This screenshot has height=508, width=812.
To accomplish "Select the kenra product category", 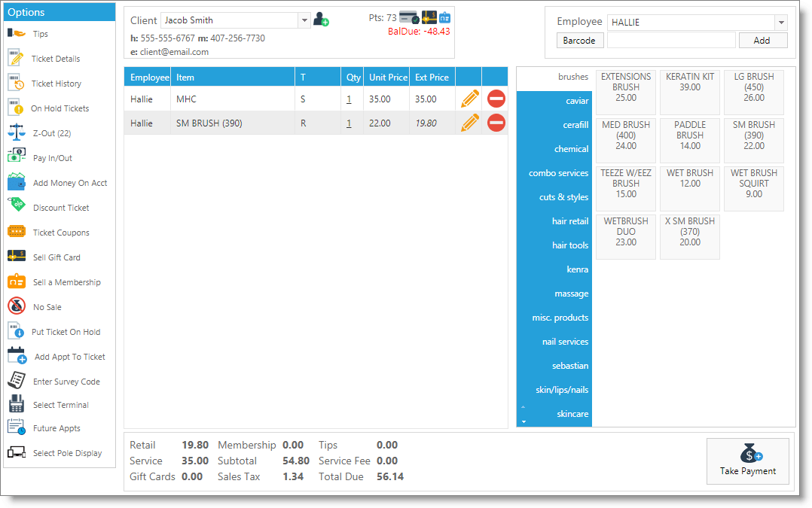I will 577,269.
